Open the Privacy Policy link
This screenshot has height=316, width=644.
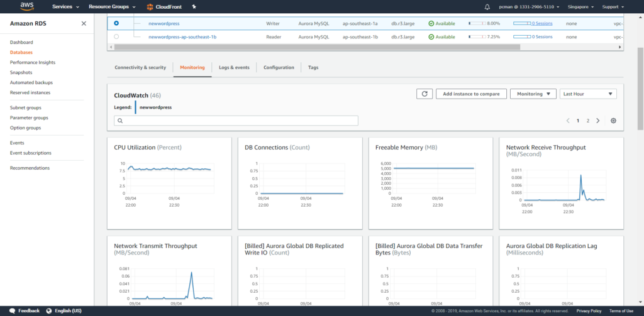589,311
